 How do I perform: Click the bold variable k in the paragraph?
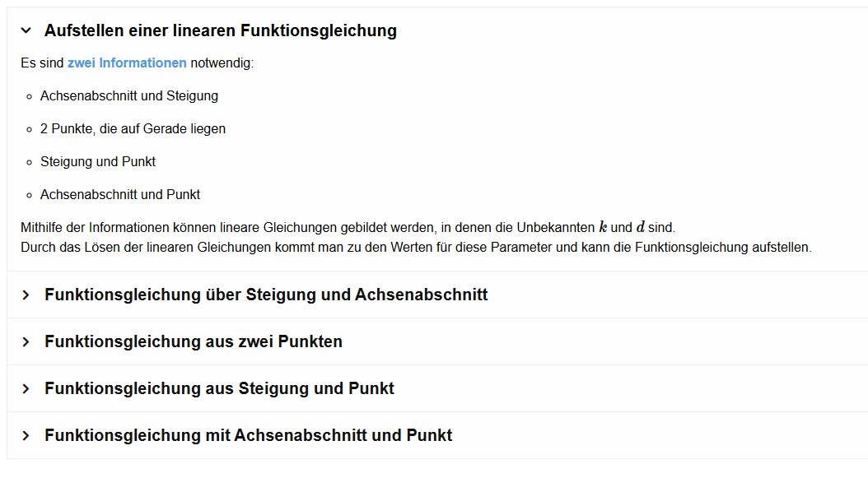(604, 227)
